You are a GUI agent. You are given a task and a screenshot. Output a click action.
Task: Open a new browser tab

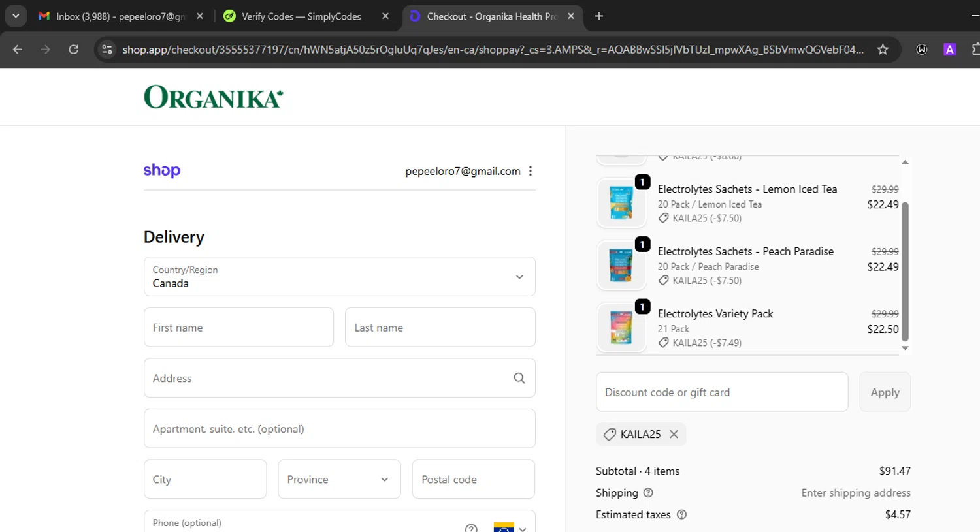pyautogui.click(x=599, y=16)
